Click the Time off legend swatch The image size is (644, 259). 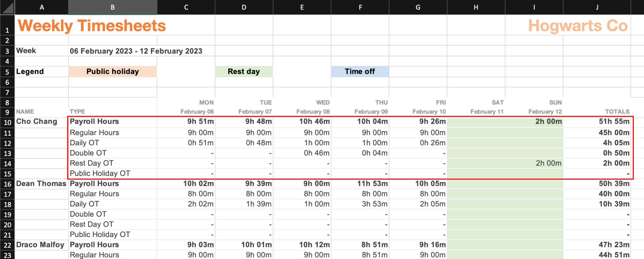pyautogui.click(x=360, y=71)
